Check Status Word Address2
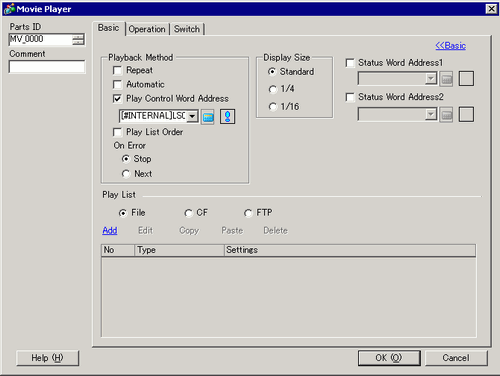This screenshot has height=376, width=500. (x=350, y=97)
